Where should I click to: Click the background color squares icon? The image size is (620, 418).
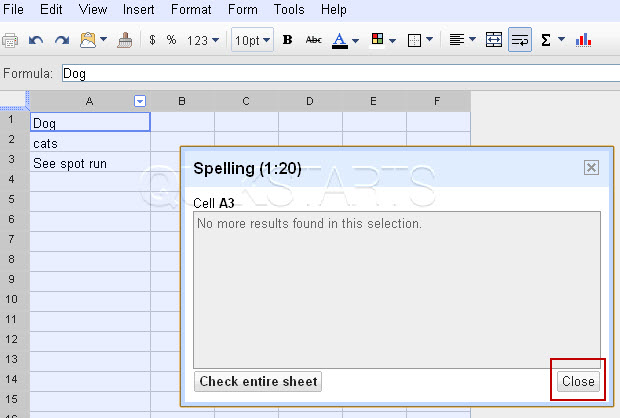(377, 39)
